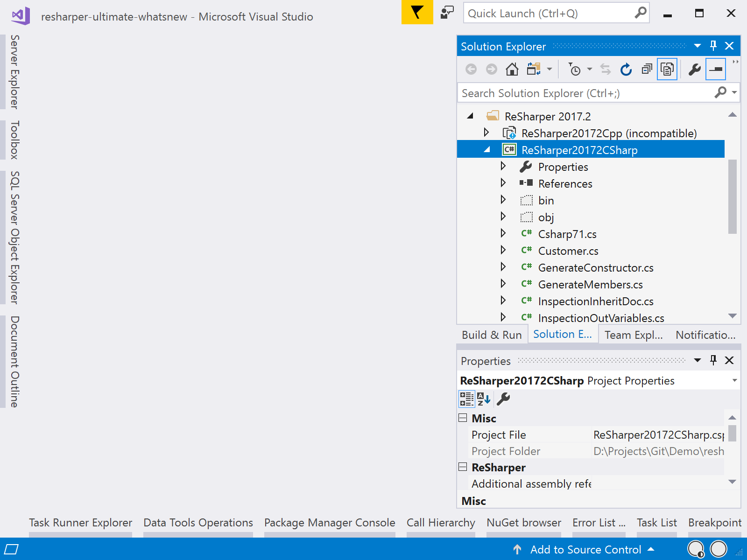Open the Pending Changes Filter dropdown arrow

tap(590, 70)
